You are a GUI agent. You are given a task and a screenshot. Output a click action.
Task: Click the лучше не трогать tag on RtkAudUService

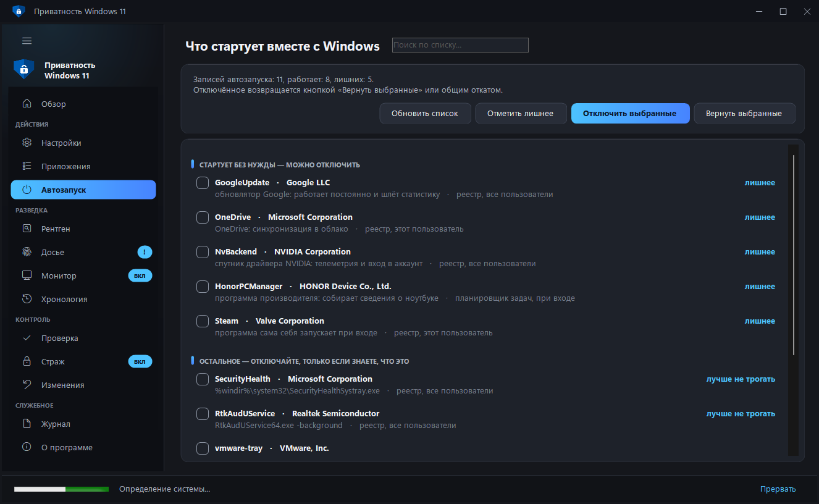coord(741,414)
